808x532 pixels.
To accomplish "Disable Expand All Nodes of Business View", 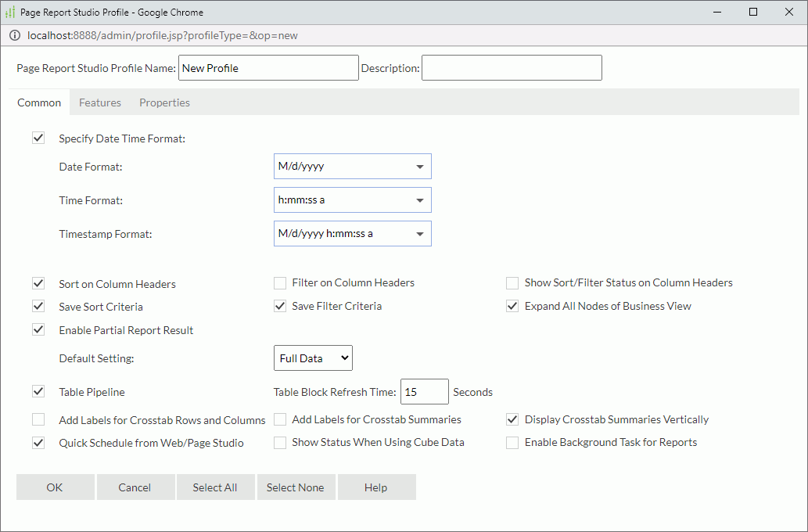I will pyautogui.click(x=512, y=307).
